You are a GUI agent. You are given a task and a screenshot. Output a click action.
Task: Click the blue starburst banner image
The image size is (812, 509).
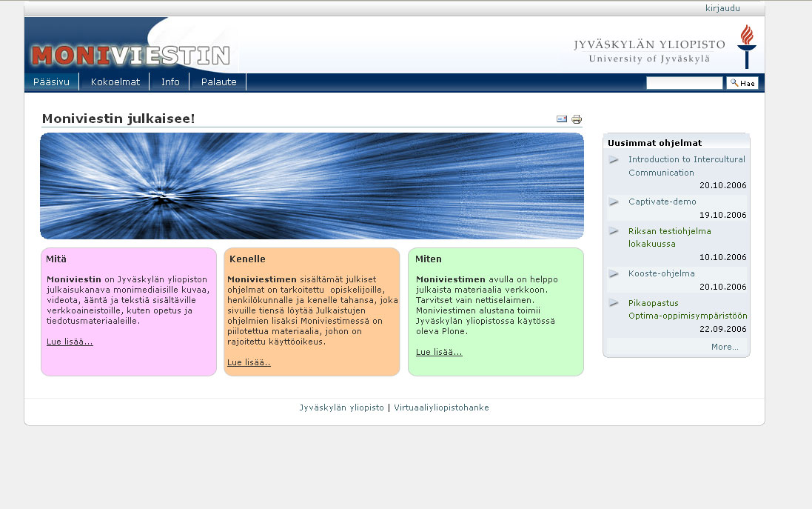[312, 186]
